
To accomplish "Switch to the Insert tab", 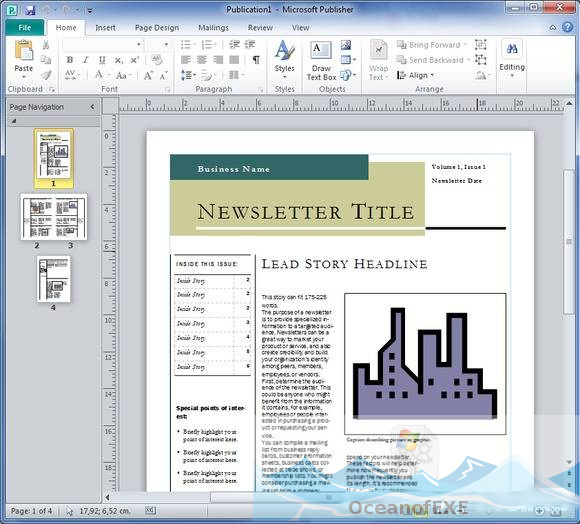I will point(105,28).
